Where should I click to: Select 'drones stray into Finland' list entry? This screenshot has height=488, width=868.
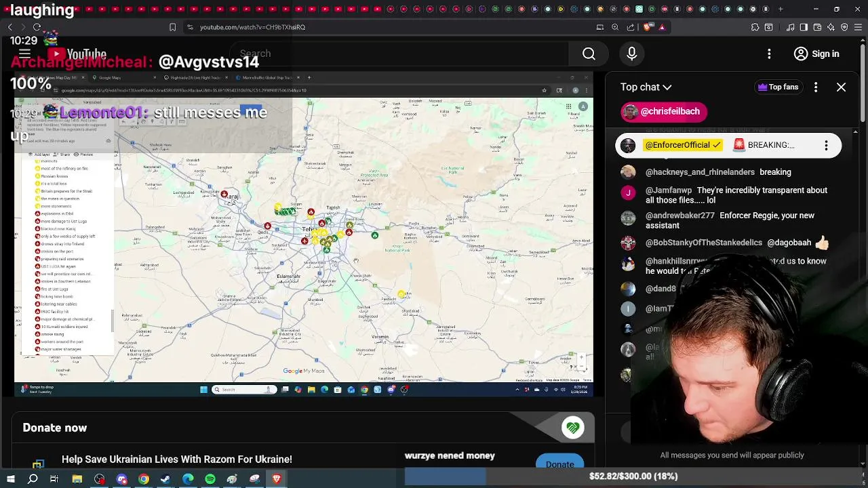point(61,244)
